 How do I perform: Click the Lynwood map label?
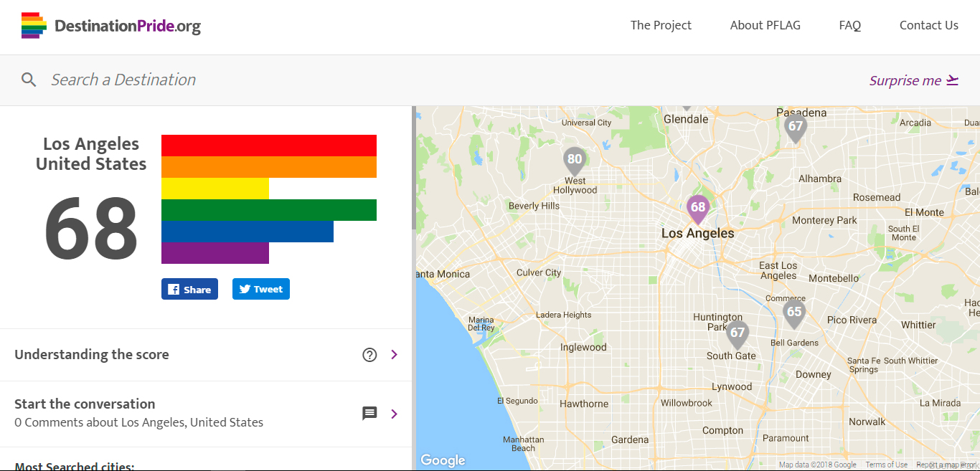point(732,386)
